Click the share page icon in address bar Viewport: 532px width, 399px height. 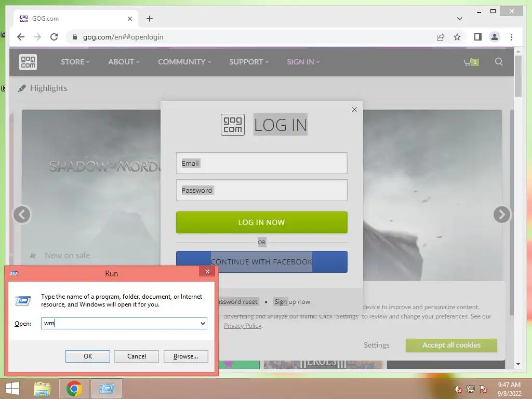(441, 37)
